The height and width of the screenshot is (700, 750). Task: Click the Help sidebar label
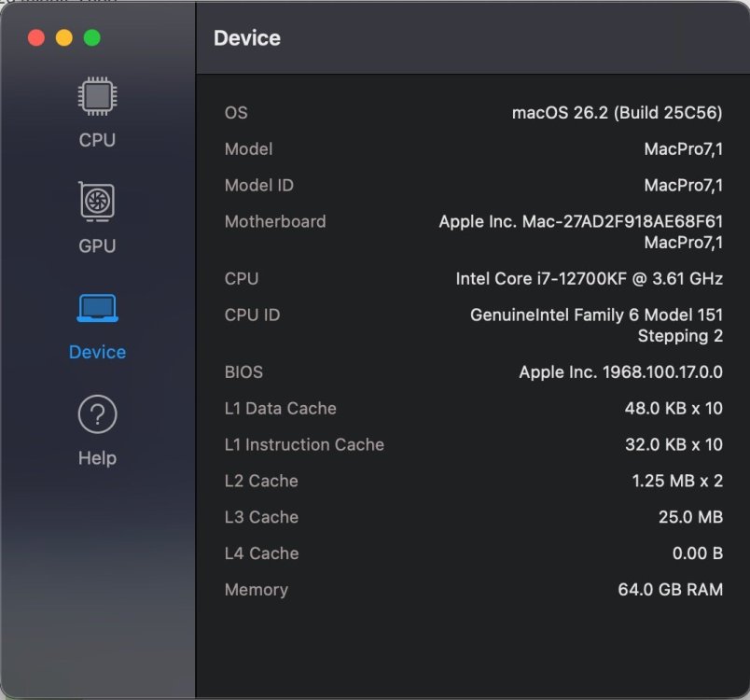pos(97,458)
